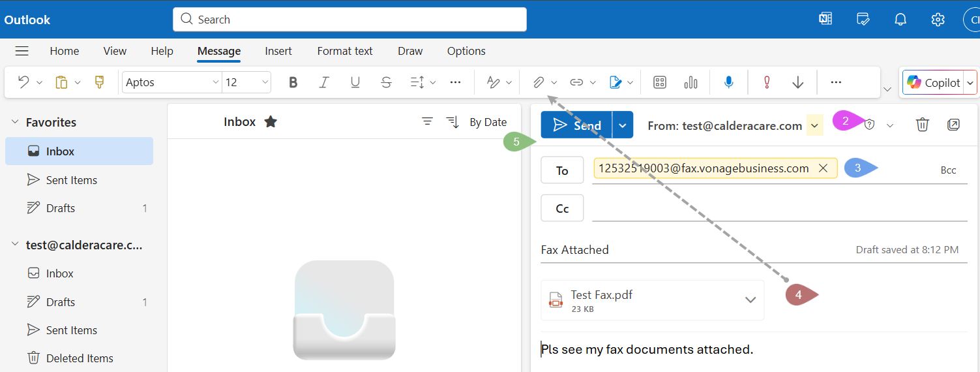980x372 pixels.
Task: Click the Poll chart icon
Action: coord(691,82)
